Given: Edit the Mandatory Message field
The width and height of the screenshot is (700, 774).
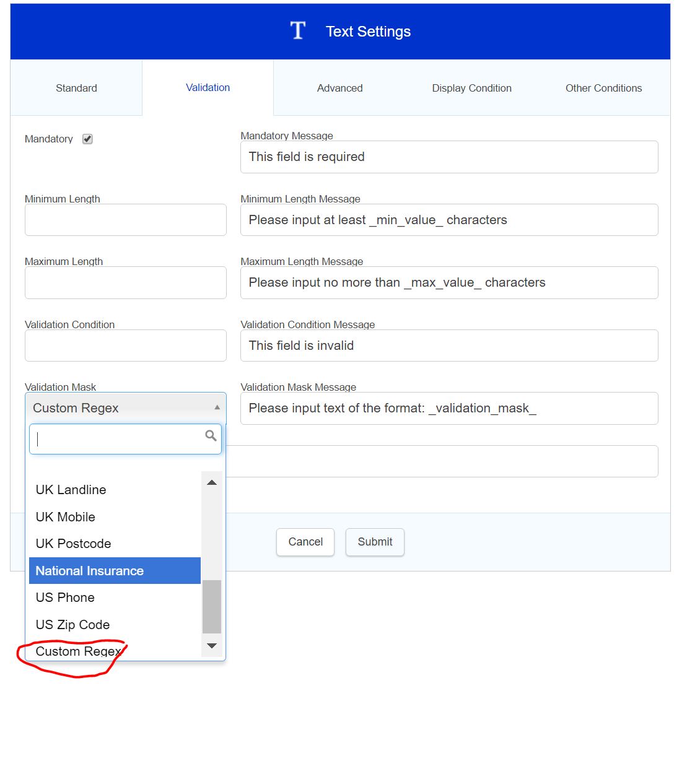Looking at the screenshot, I should pos(449,157).
